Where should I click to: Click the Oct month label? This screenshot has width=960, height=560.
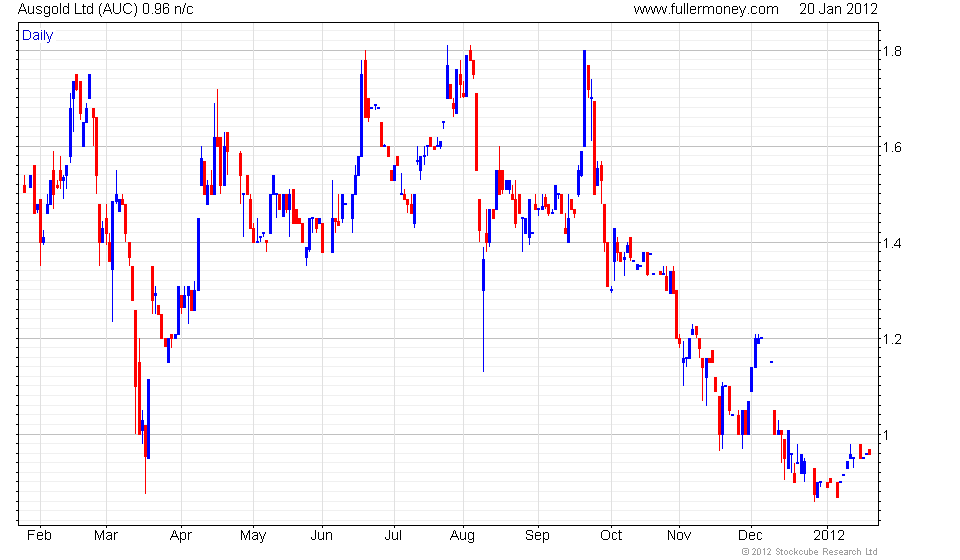pos(610,536)
